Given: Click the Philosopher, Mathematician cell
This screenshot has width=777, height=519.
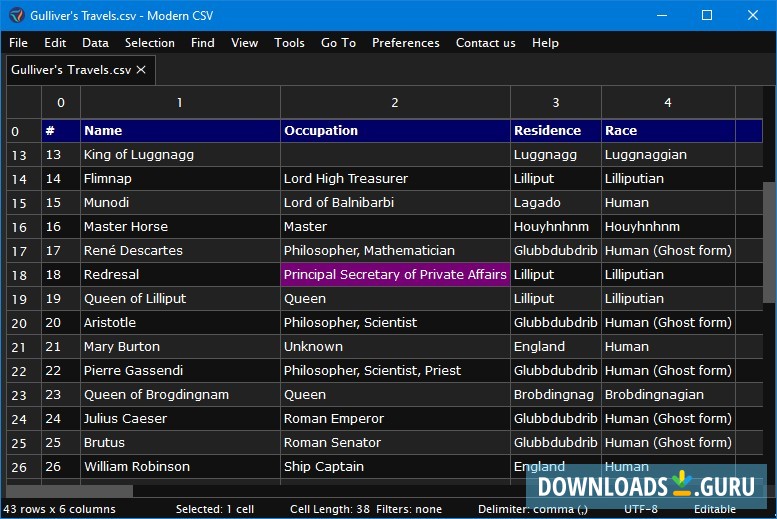Looking at the screenshot, I should click(395, 251).
